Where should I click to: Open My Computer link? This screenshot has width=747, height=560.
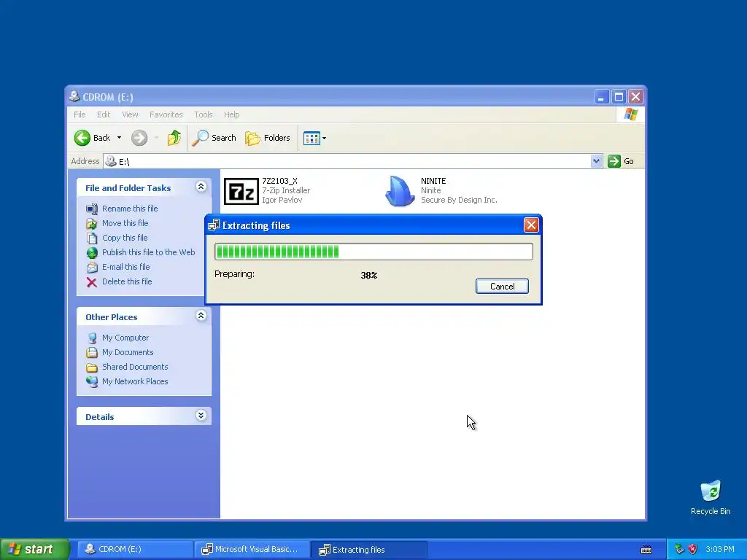tap(125, 338)
